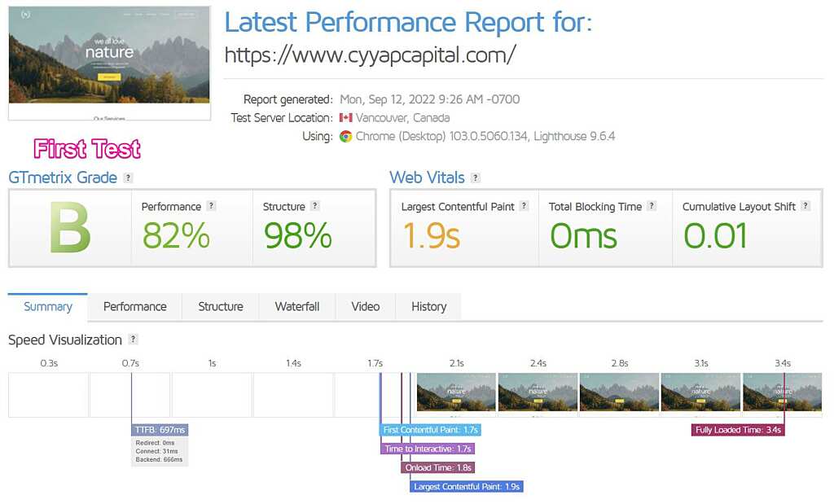Click the help icon beside Speed Visualization
The height and width of the screenshot is (504, 834).
pos(134,339)
